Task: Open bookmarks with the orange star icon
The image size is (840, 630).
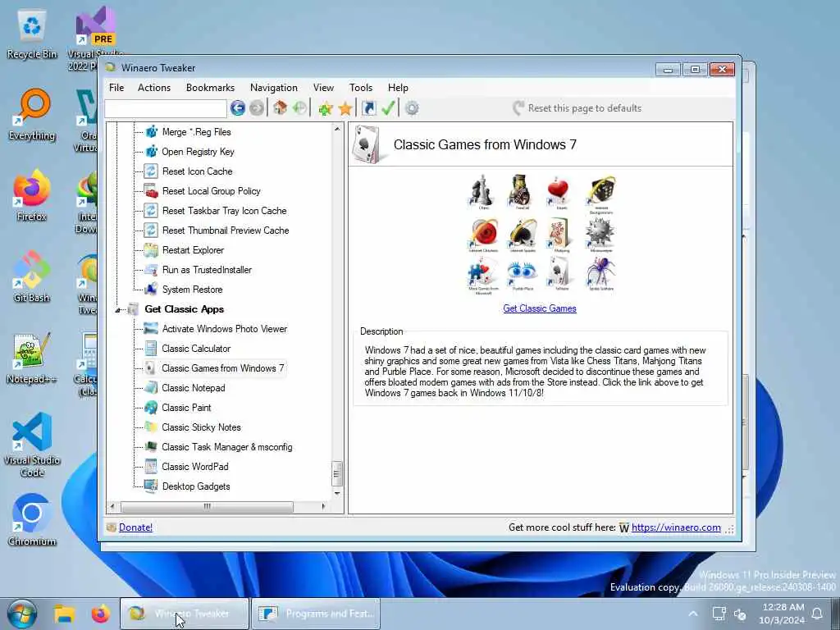Action: (x=345, y=109)
